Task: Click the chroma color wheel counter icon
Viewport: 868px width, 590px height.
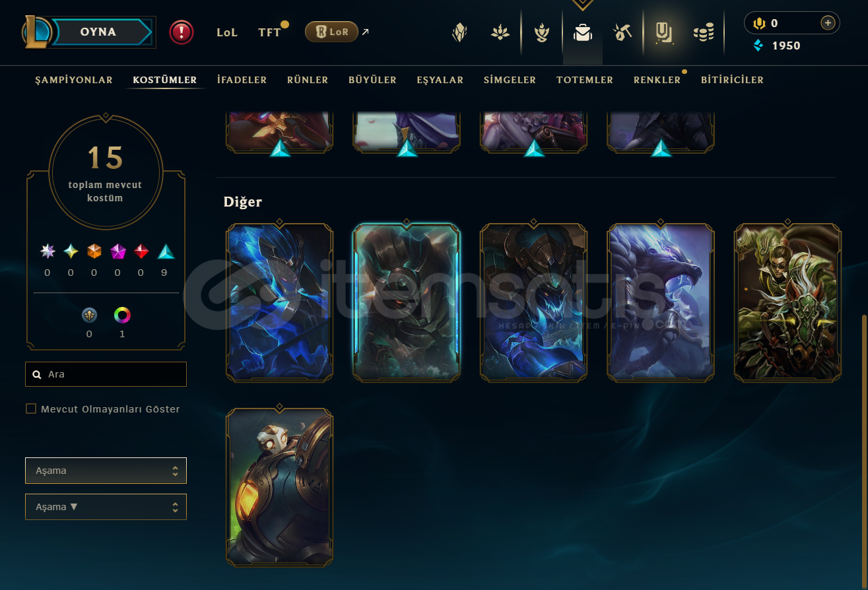Action: pos(122,315)
